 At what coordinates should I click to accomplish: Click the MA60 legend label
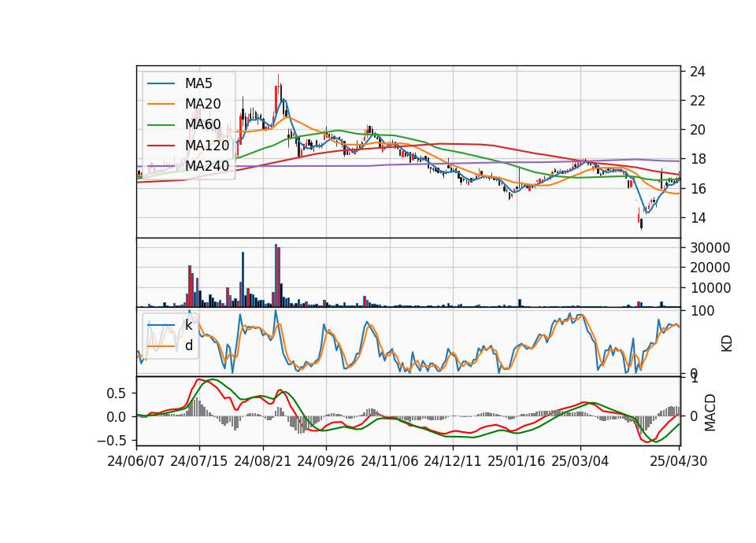[x=202, y=125]
